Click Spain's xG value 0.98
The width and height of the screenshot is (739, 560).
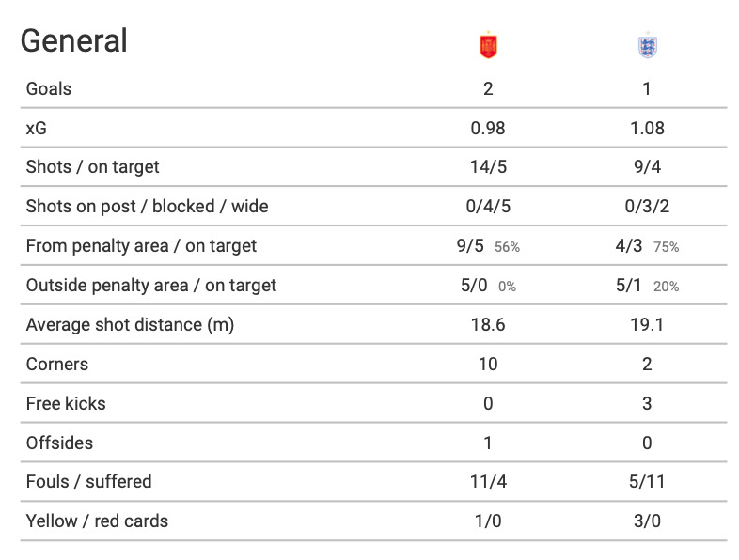(x=488, y=129)
